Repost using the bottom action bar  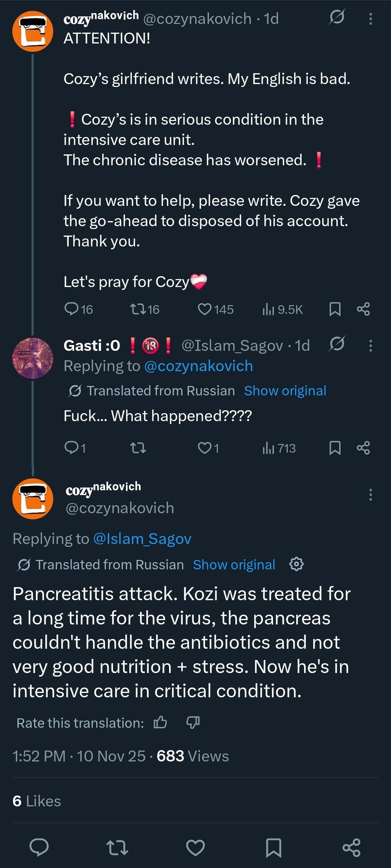pyautogui.click(x=117, y=848)
